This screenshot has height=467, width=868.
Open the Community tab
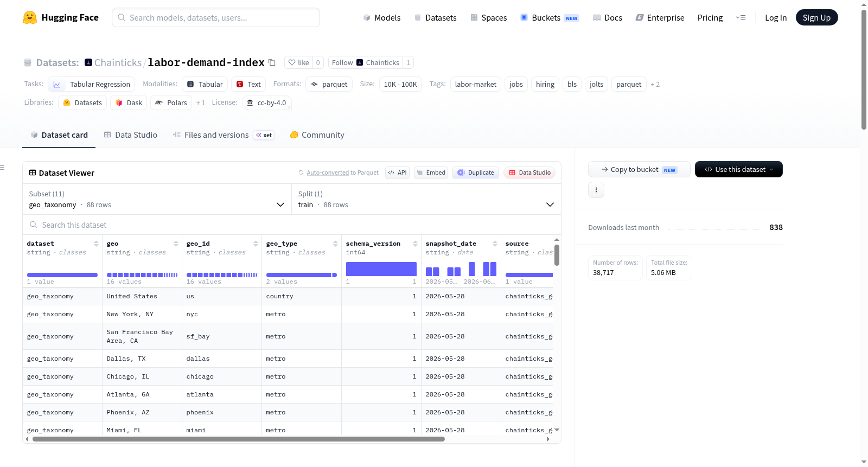[x=317, y=135]
